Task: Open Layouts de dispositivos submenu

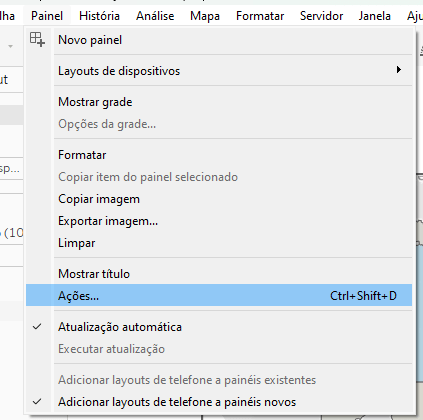Action: (x=219, y=71)
